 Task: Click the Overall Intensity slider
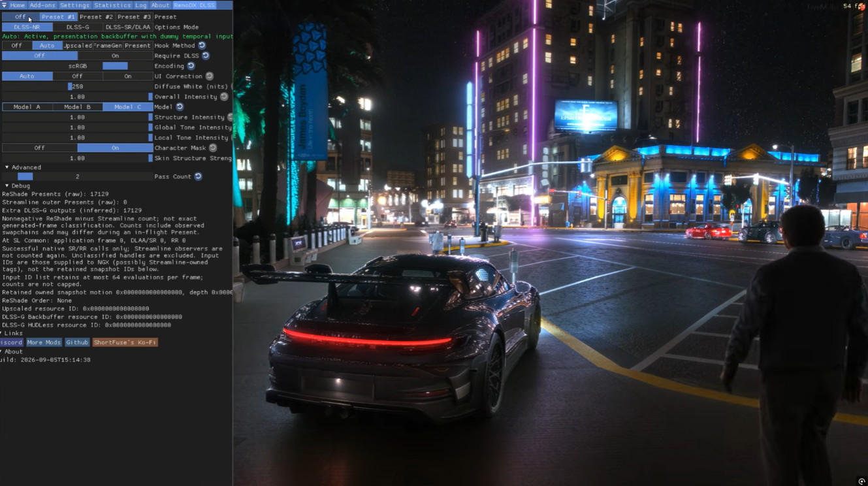[77, 97]
